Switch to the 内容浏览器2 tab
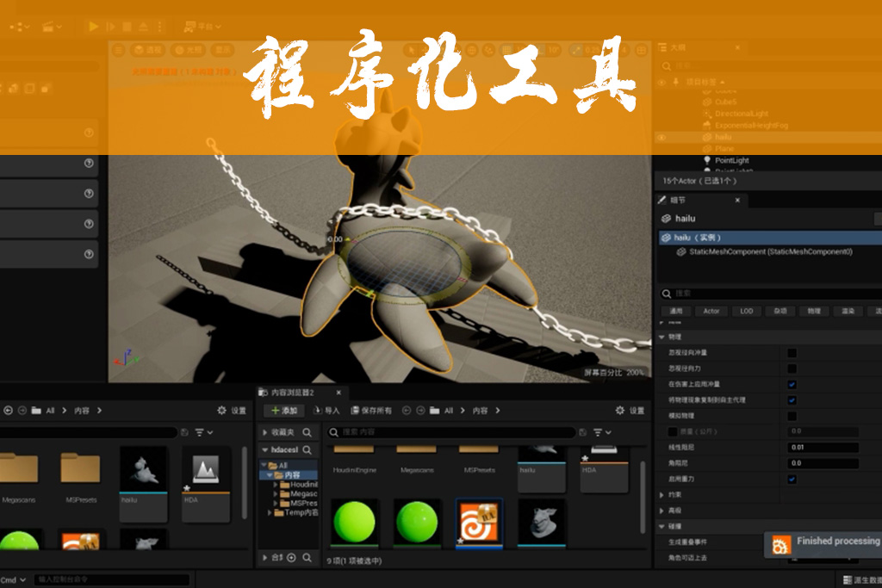The height and width of the screenshot is (588, 882). point(293,393)
